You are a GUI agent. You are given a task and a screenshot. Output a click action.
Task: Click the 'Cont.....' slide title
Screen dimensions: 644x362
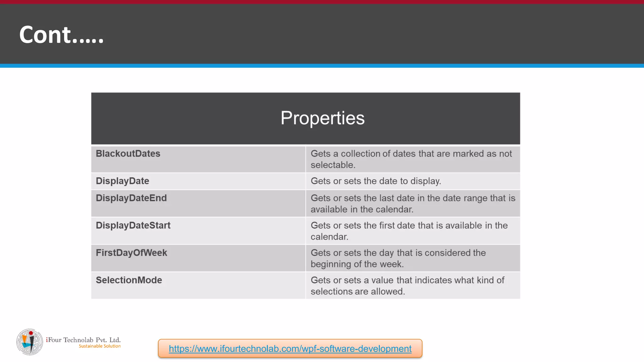(61, 35)
